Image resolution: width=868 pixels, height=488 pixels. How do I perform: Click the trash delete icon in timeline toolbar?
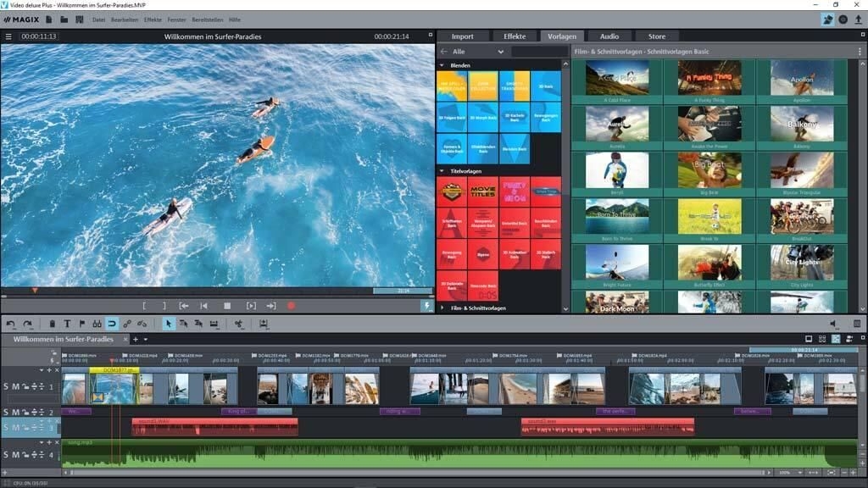tap(52, 324)
